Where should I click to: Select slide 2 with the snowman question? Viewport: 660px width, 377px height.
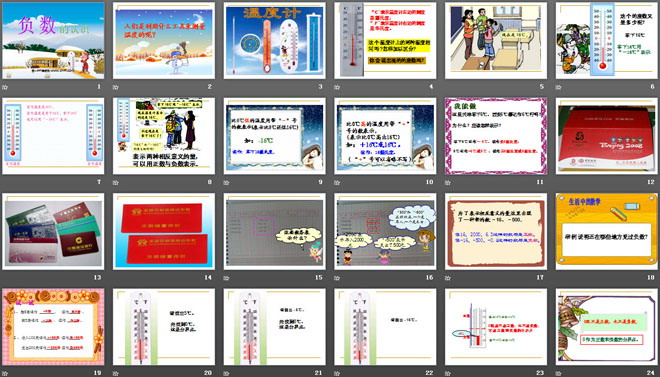pos(164,40)
